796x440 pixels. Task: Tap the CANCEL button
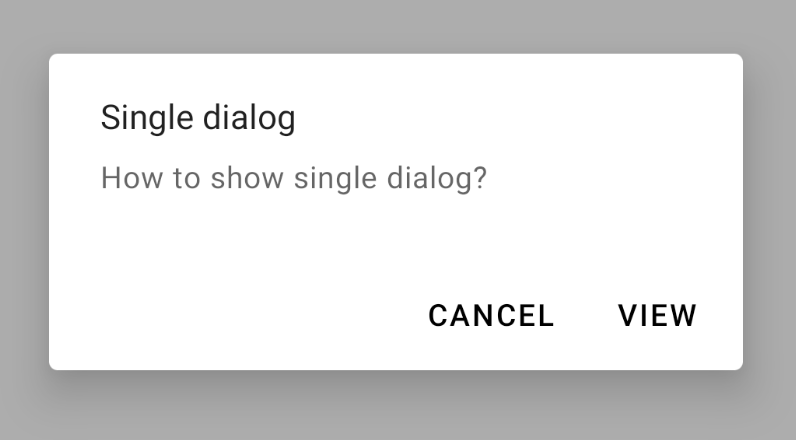(x=491, y=316)
